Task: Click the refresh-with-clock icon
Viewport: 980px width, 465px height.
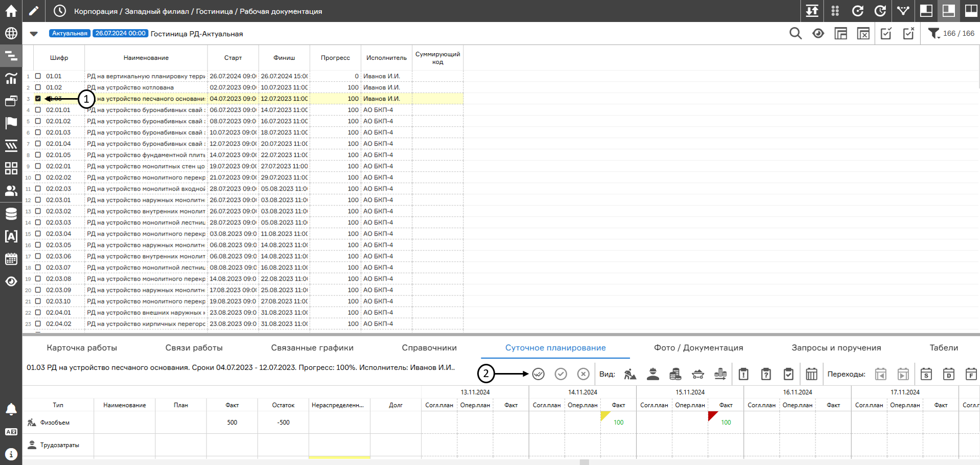Action: pyautogui.click(x=880, y=11)
